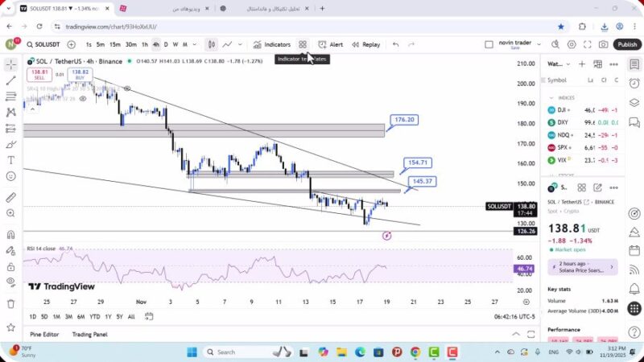Take a chart snapshot with the camera icon
The height and width of the screenshot is (362, 644).
[605, 45]
